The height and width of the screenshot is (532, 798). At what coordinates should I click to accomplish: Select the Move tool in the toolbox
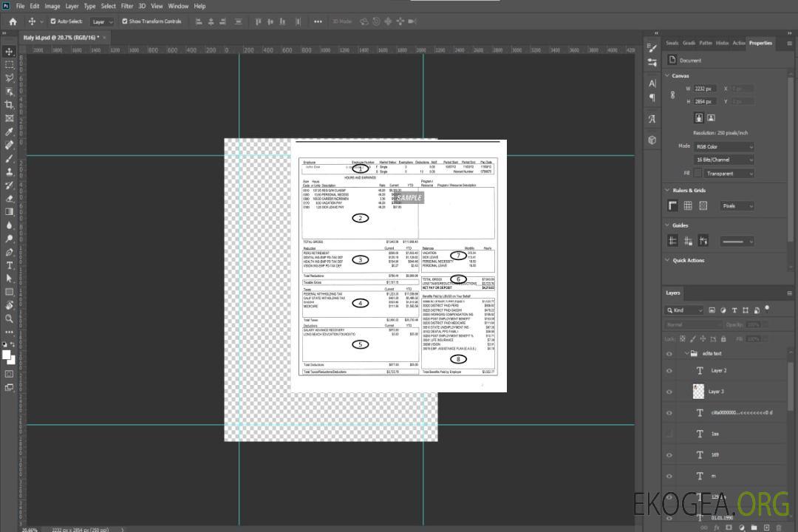pyautogui.click(x=9, y=52)
